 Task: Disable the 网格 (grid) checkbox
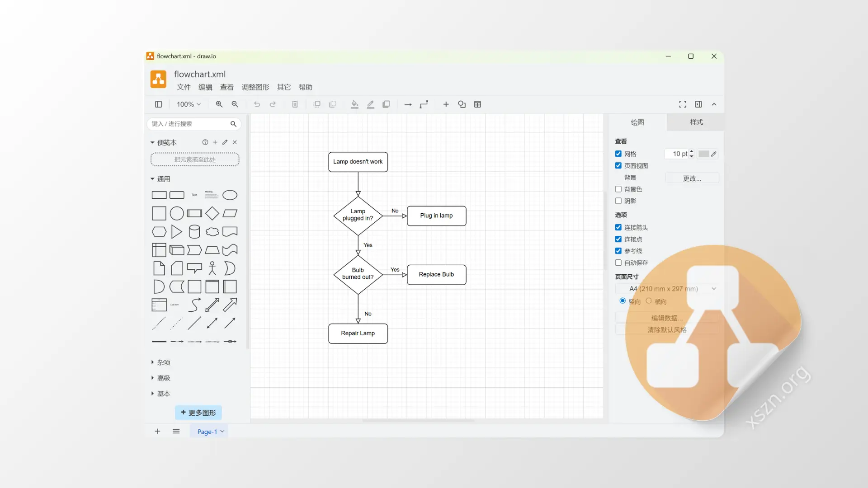618,154
